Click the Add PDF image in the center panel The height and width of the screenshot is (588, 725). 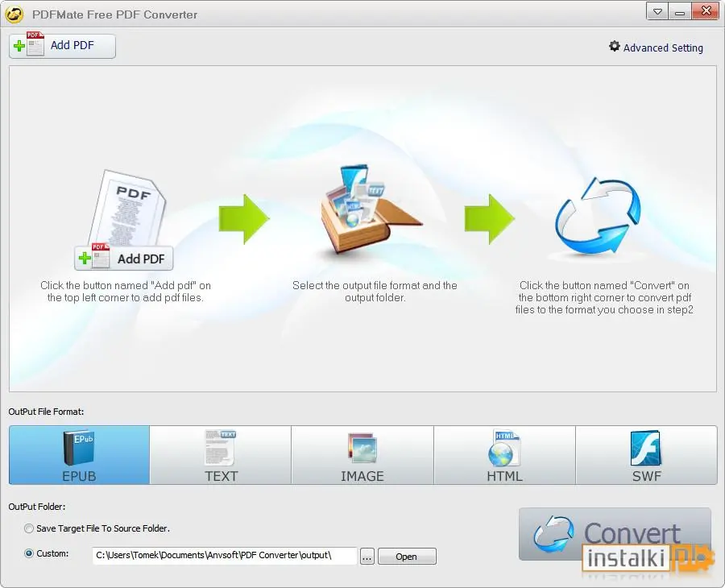123,258
